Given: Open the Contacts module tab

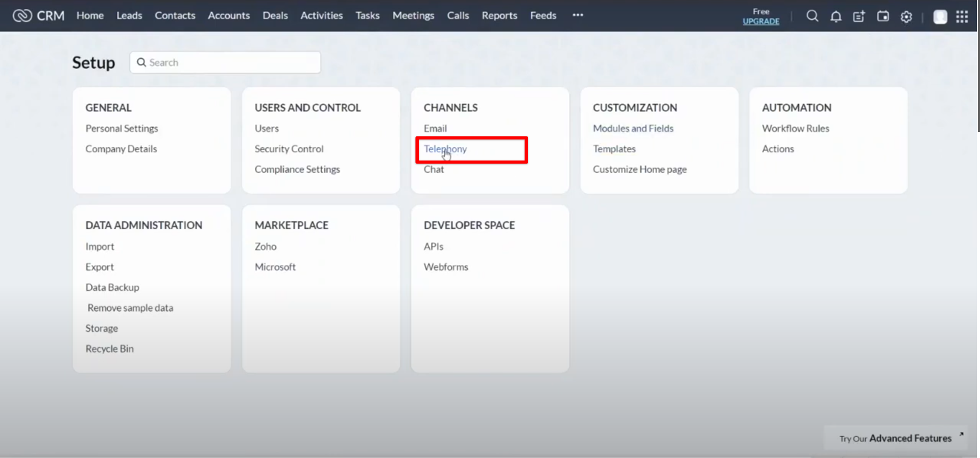Looking at the screenshot, I should point(175,16).
